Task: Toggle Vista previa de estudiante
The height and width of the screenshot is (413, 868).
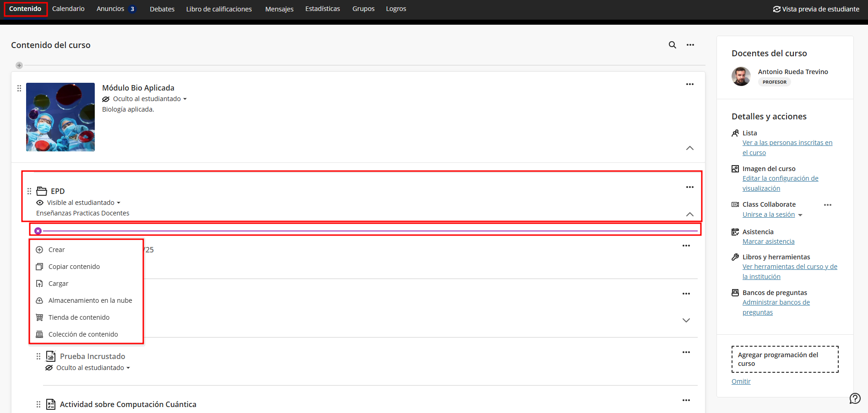Action: click(816, 9)
